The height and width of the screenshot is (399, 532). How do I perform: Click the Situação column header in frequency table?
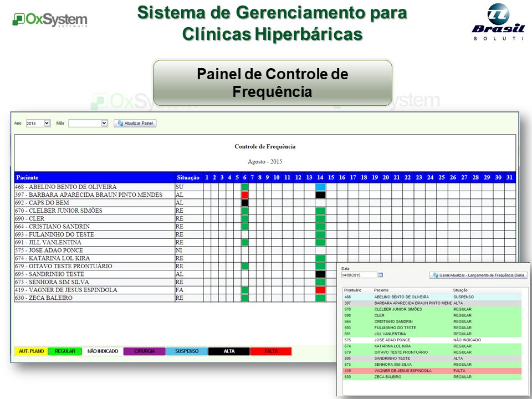188,177
